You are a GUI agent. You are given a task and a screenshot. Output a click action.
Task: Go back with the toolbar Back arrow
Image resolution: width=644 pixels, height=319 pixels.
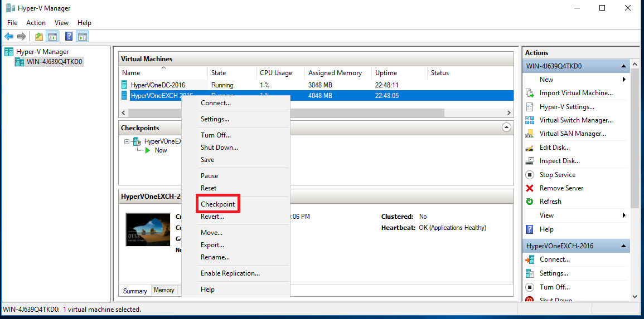9,37
